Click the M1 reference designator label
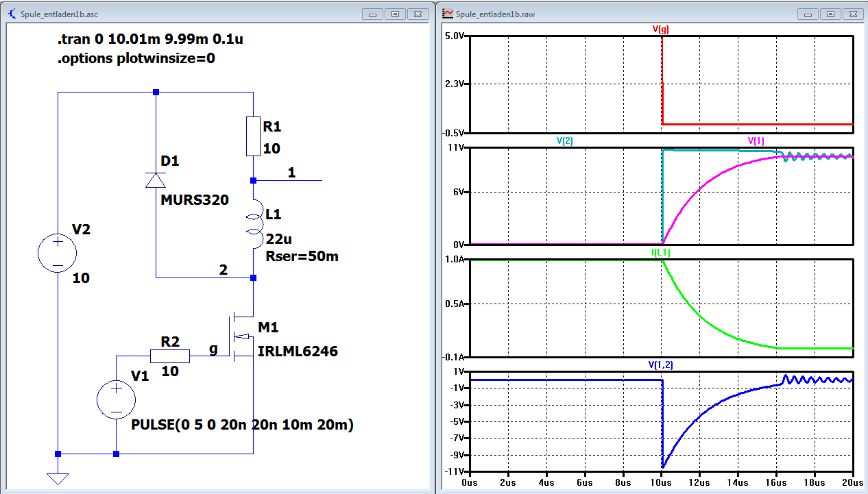Screen dimensions: 868x494 click(268, 328)
